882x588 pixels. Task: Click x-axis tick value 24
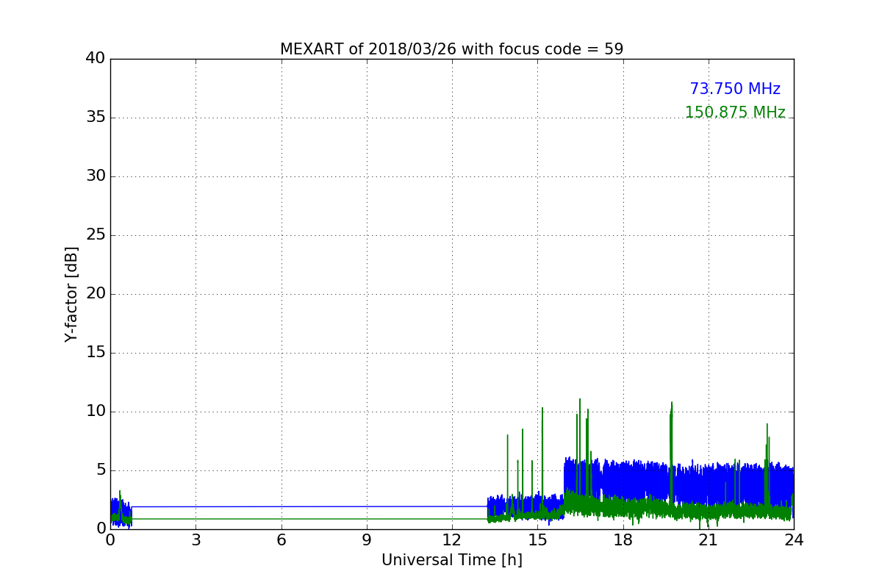794,540
